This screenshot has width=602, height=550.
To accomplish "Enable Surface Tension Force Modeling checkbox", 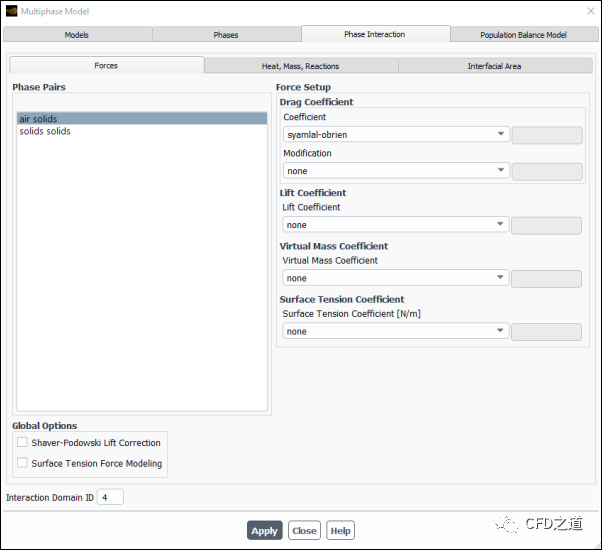I will 22,462.
